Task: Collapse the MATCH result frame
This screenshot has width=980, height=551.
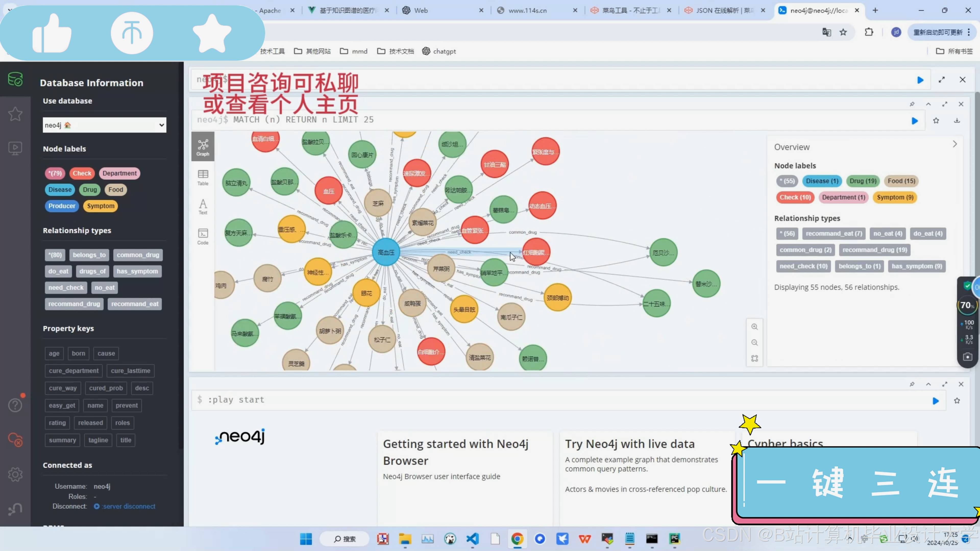Action: coord(928,104)
